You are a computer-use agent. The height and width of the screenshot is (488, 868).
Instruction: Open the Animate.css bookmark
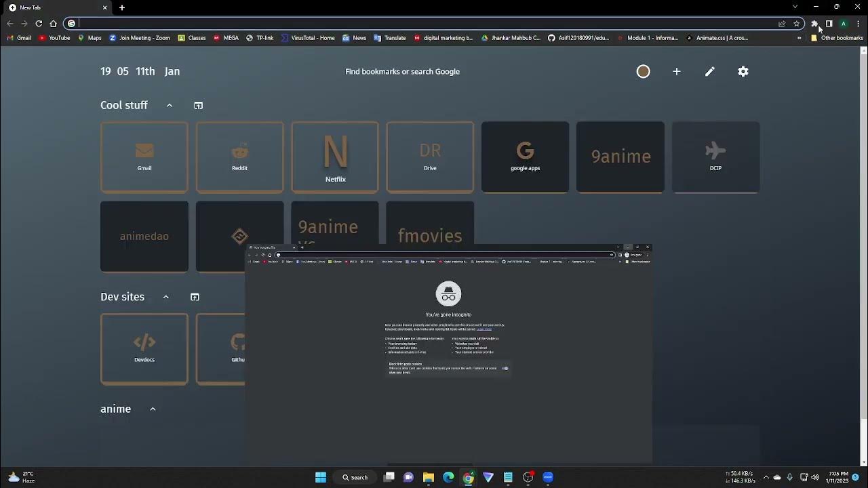click(x=717, y=38)
